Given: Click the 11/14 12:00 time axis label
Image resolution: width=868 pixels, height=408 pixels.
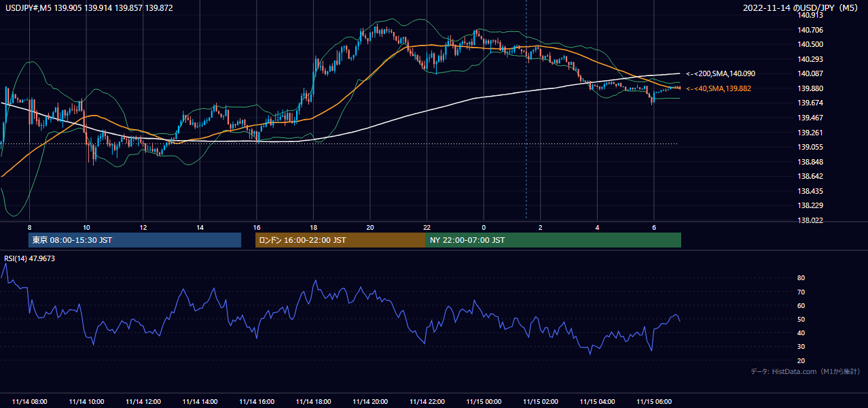Looking at the screenshot, I should click(x=143, y=402).
